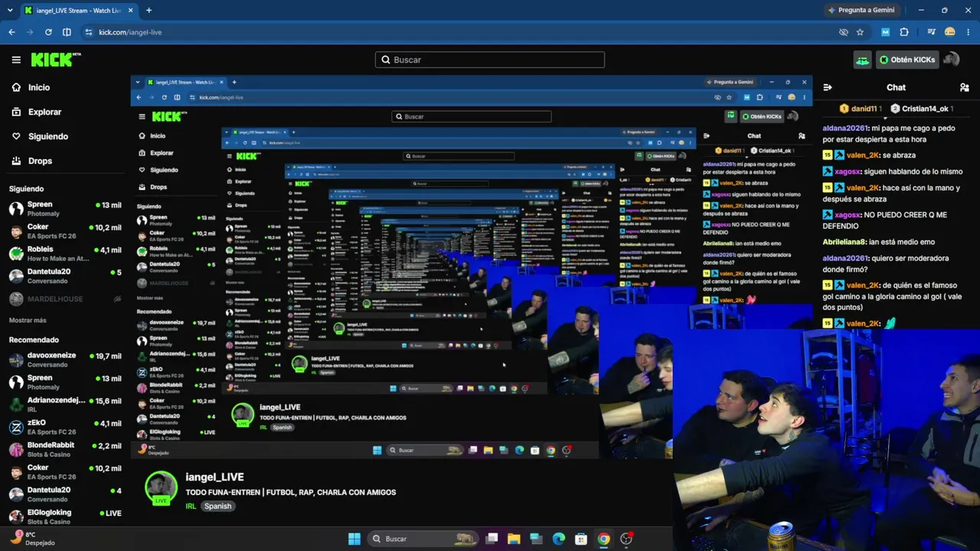This screenshot has height=551, width=980.
Task: Open the OBS icon with red badge in taskbar
Action: coord(626,539)
